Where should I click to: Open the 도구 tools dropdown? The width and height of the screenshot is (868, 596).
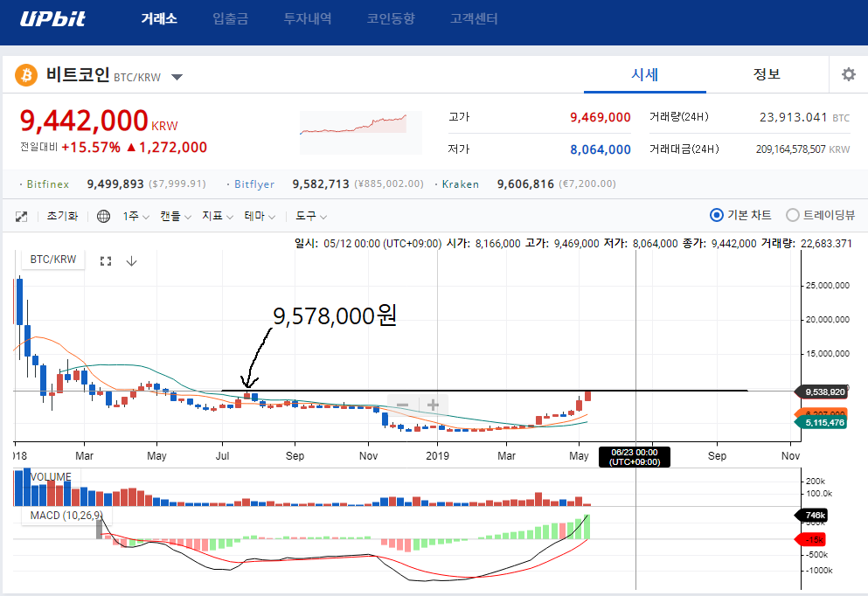310,217
